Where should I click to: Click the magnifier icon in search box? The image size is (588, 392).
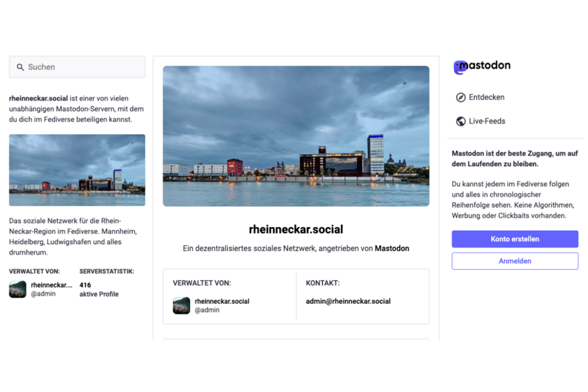click(x=20, y=67)
